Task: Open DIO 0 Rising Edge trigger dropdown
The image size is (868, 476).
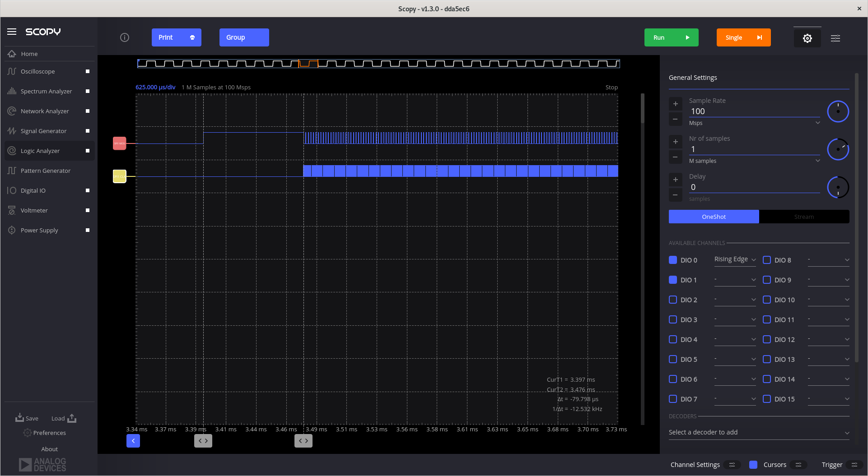Action: (735, 259)
